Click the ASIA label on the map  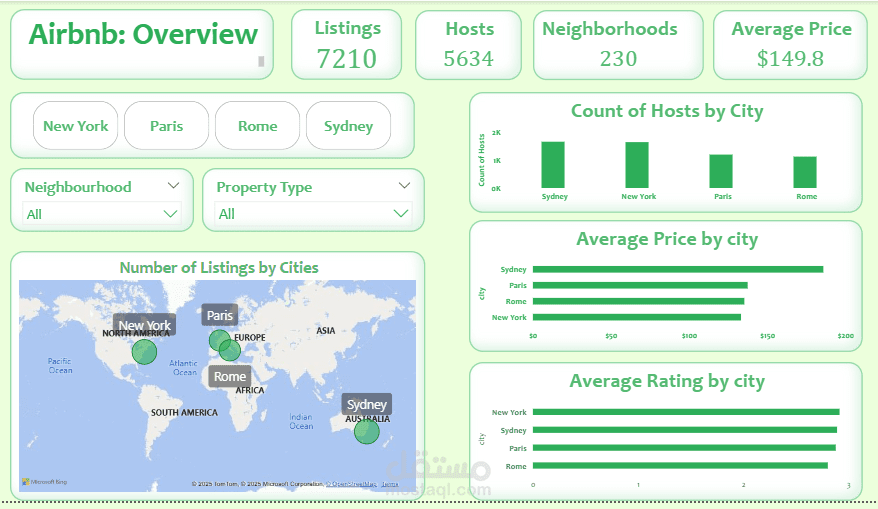[x=325, y=331]
